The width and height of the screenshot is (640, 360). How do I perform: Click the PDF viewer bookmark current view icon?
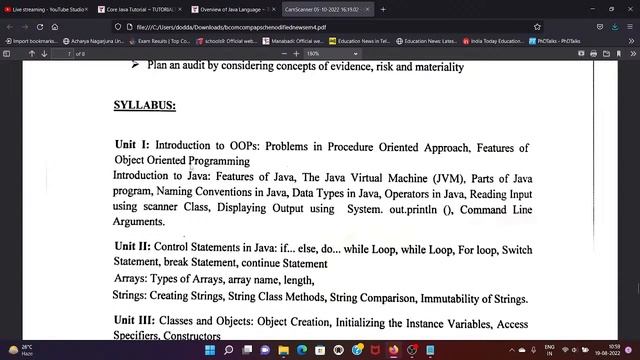(619, 53)
